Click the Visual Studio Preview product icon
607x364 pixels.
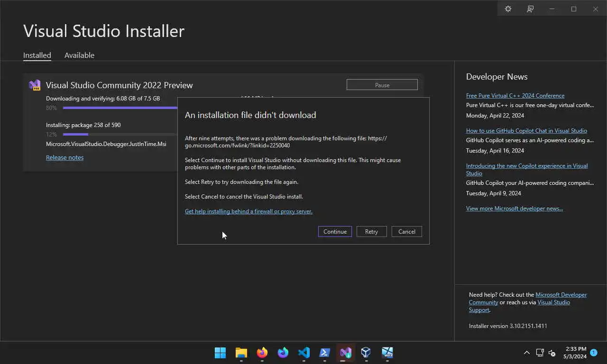34,85
